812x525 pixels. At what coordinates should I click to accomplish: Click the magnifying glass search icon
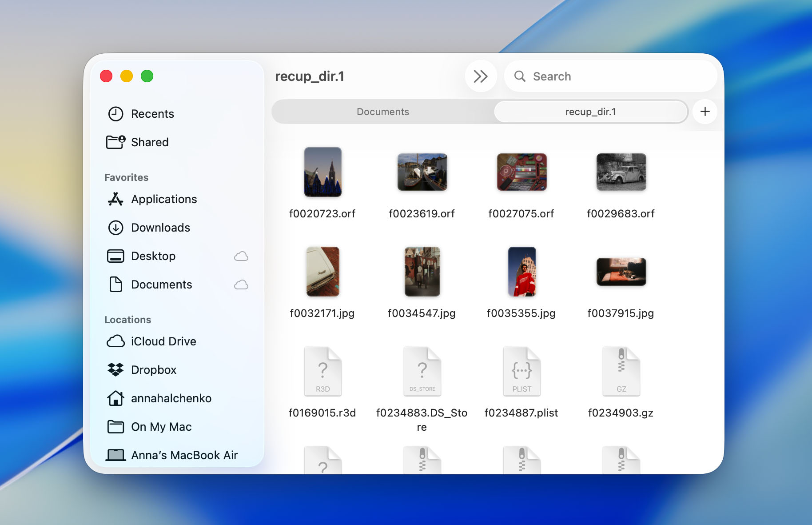(520, 76)
